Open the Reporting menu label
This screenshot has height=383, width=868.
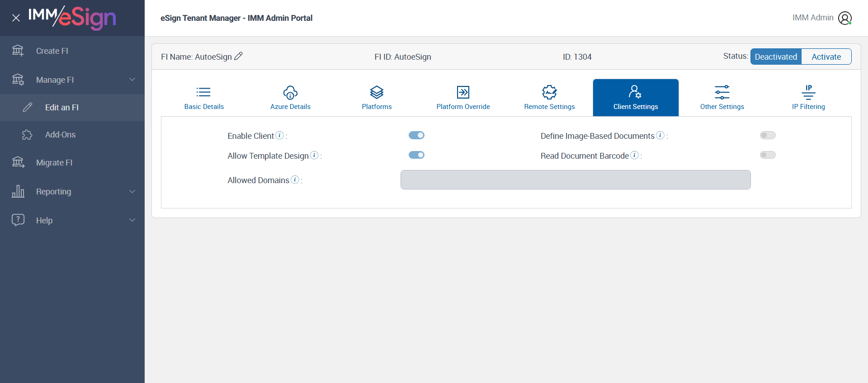(53, 192)
